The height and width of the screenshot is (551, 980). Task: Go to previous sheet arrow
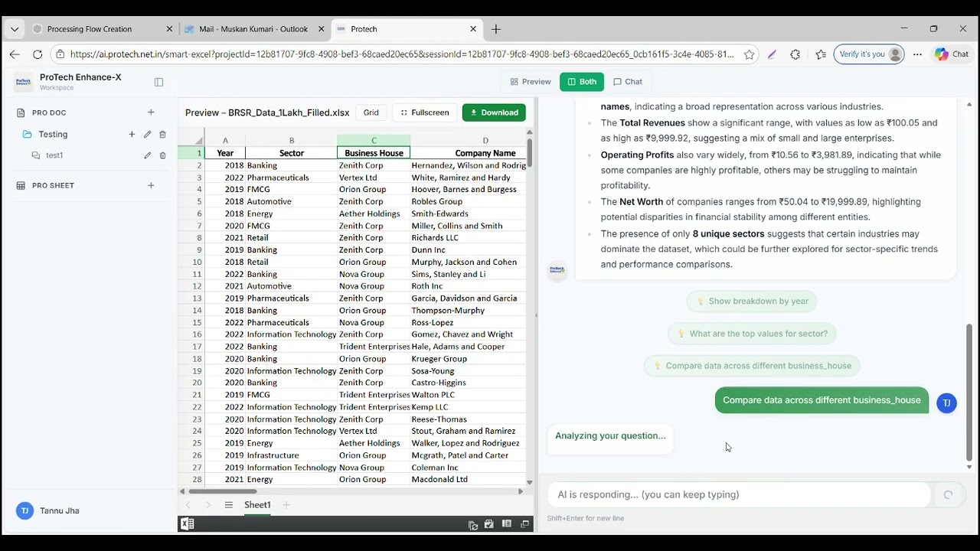(x=188, y=505)
